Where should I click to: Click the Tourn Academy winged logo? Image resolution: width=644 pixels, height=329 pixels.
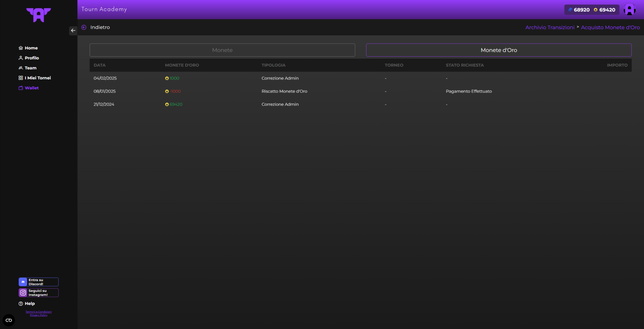coord(38,15)
